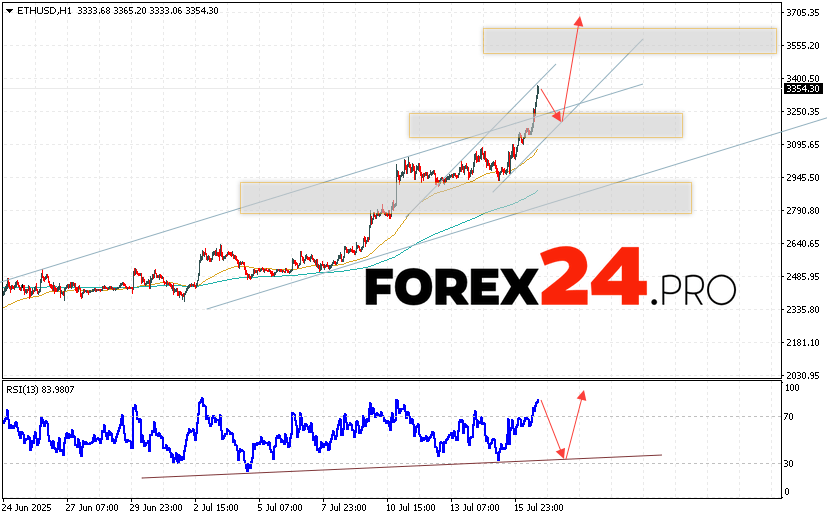Click the RSI 30 level label
827x519 pixels.
[x=790, y=464]
